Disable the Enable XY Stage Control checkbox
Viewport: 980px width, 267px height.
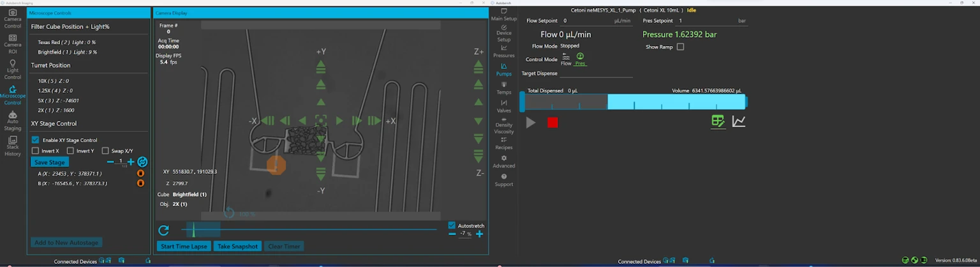point(36,140)
